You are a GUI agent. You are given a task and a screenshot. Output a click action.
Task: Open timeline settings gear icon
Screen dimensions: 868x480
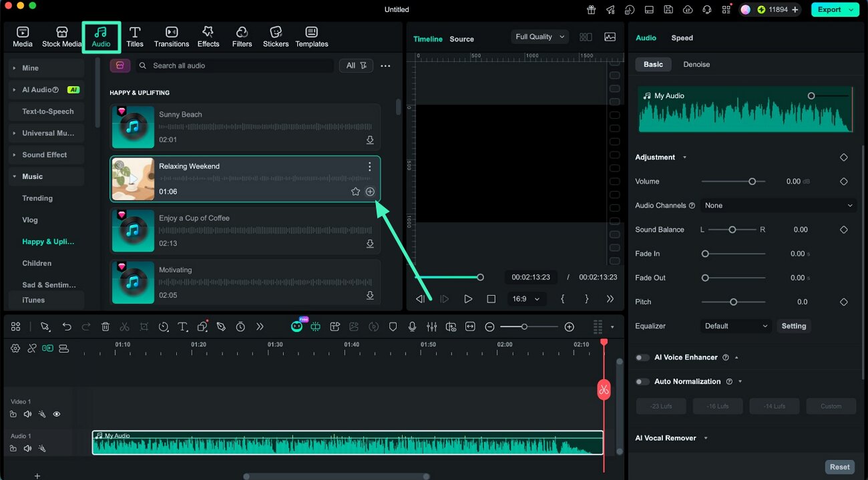pos(15,348)
